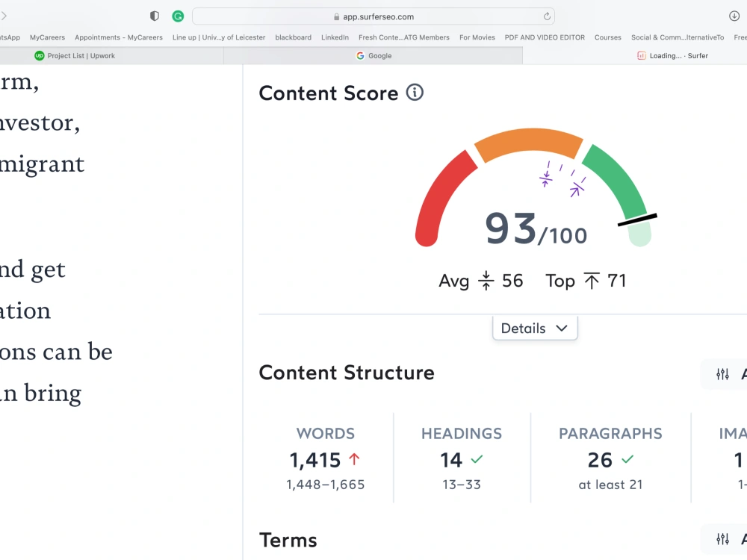
Task: Click the Avg score marker icon
Action: click(x=486, y=281)
